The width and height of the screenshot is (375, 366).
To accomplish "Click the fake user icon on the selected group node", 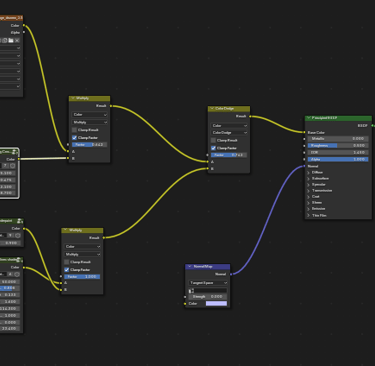I will [x=12, y=166].
